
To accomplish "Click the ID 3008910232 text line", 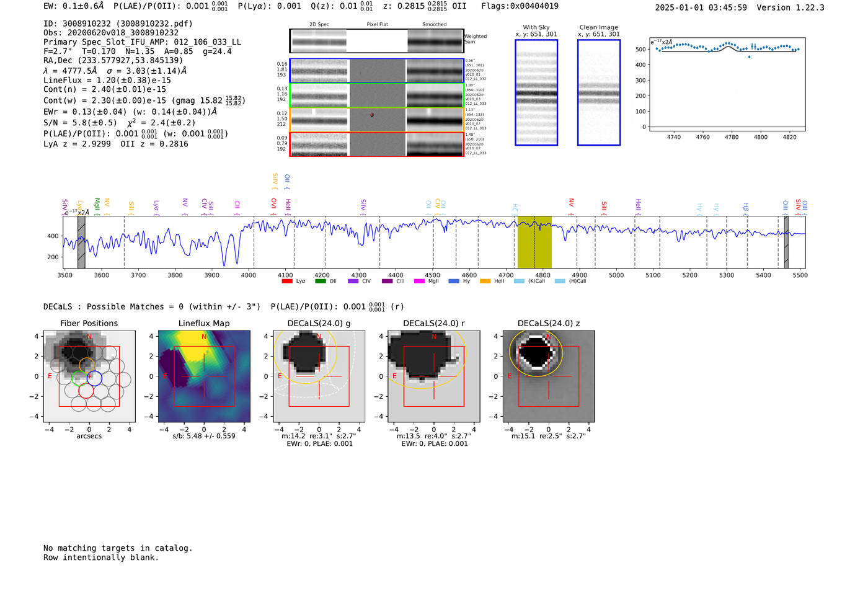I will click(x=118, y=24).
